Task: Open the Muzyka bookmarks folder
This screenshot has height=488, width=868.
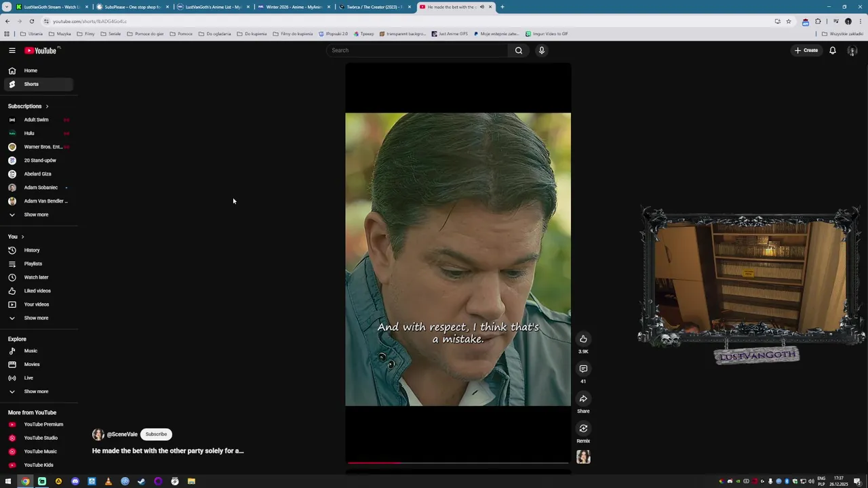Action: point(60,34)
